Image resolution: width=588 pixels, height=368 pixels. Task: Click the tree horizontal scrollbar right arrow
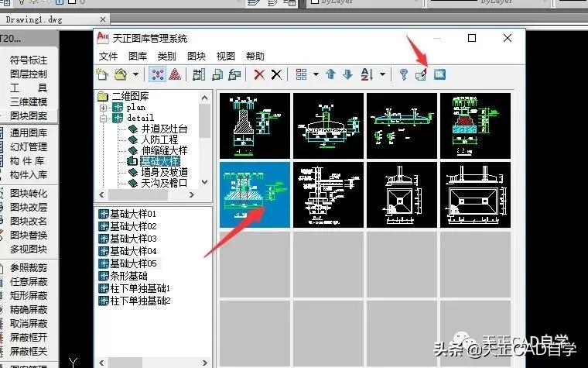[x=192, y=195]
